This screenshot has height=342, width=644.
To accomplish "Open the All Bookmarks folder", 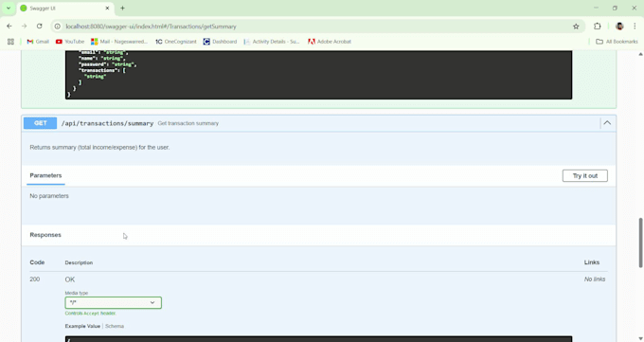I will (617, 42).
